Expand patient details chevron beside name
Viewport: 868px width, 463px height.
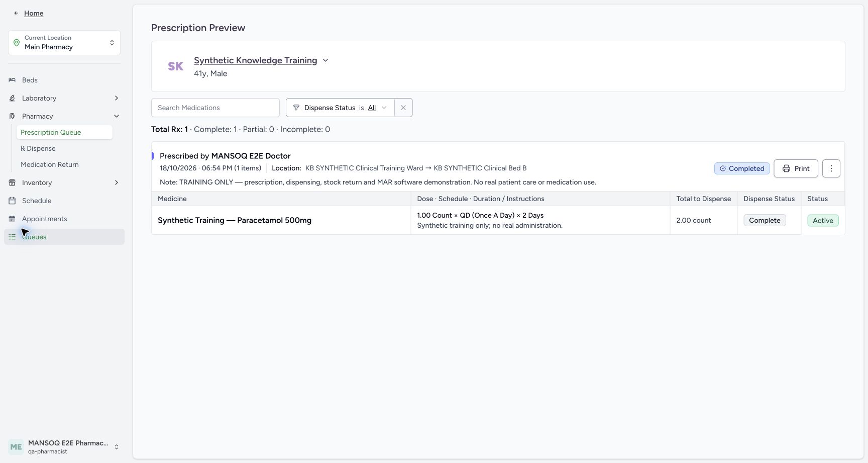click(x=325, y=60)
